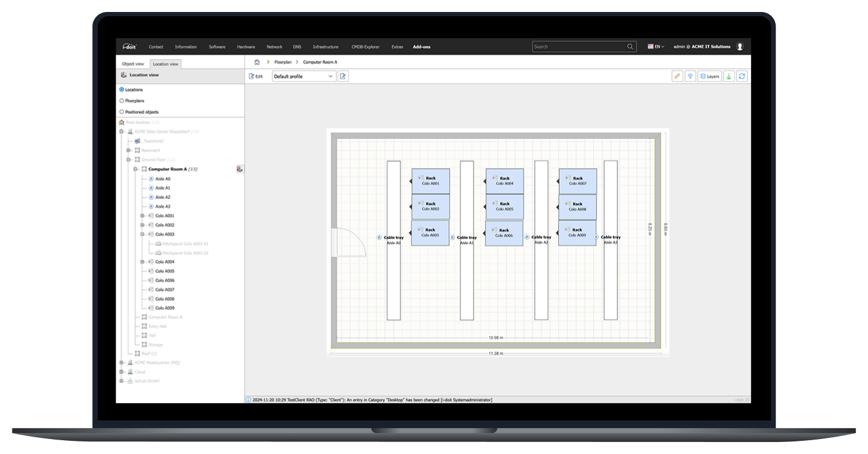Image resolution: width=868 pixels, height=454 pixels.
Task: Click the home icon in the breadcrumb
Action: (x=257, y=62)
